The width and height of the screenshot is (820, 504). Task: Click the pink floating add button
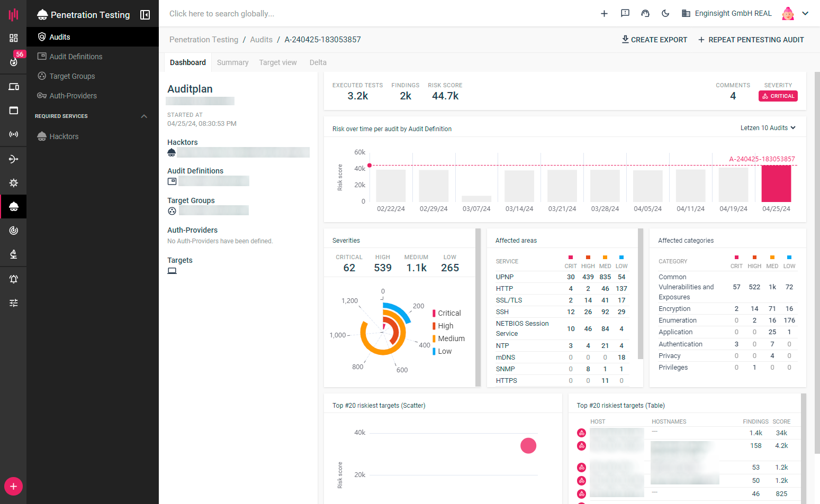13,486
